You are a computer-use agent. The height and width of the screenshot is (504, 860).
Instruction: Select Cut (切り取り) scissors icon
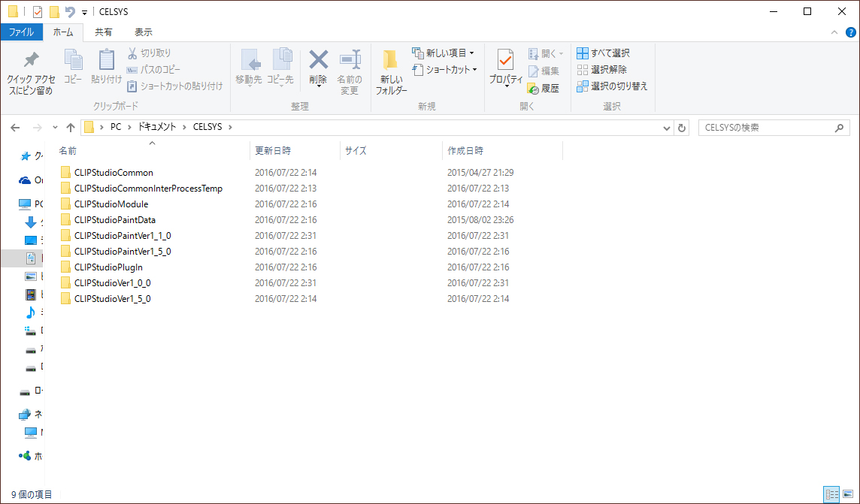tap(132, 53)
